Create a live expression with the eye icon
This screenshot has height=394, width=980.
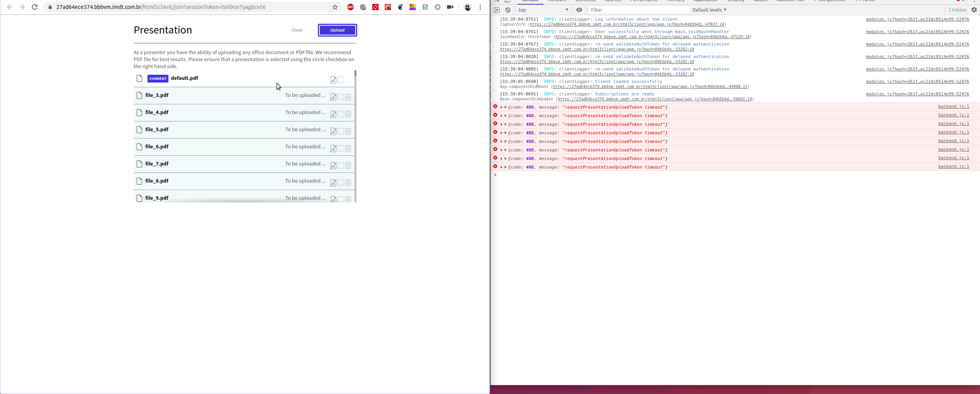579,10
